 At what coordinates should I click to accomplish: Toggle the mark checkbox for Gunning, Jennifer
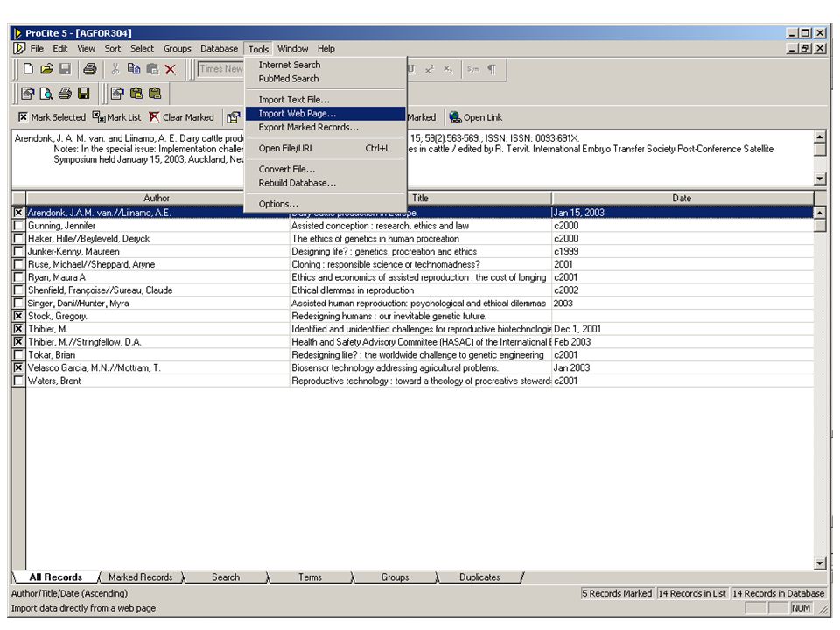tap(18, 226)
